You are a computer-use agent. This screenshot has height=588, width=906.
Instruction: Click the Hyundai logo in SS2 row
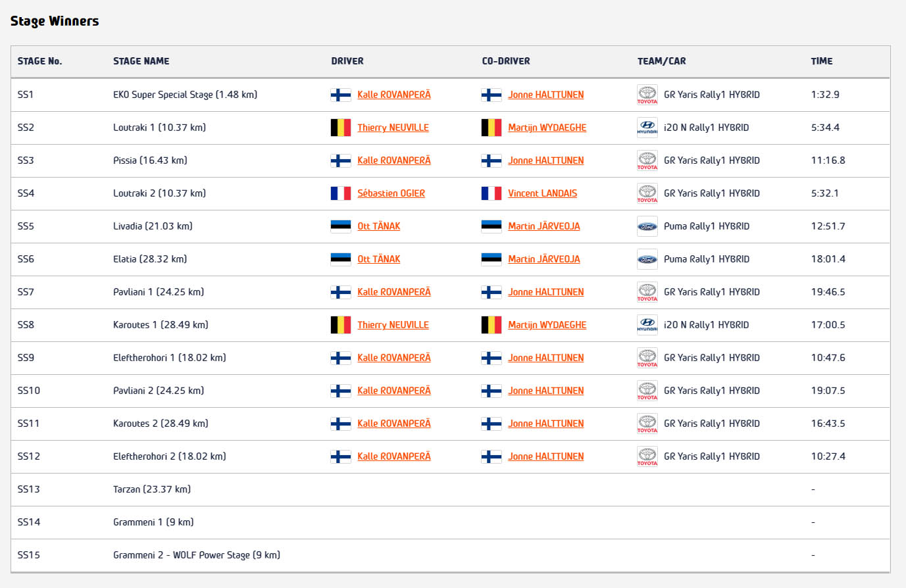647,128
